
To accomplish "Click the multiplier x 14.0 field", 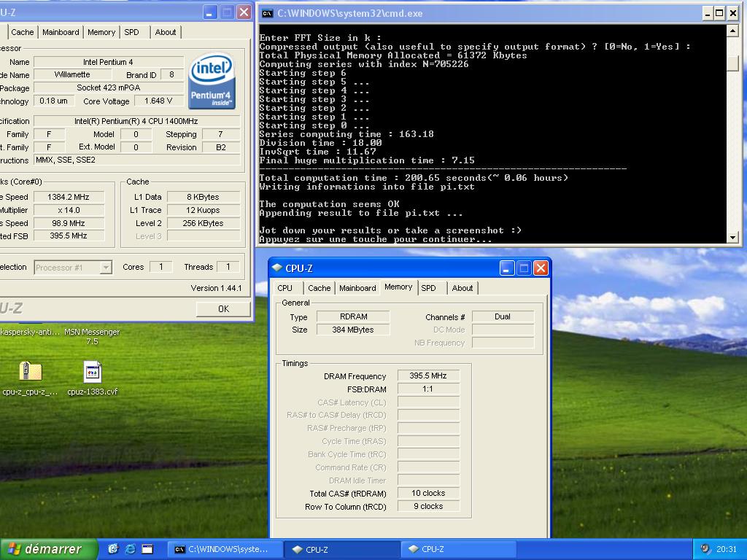I will click(69, 210).
